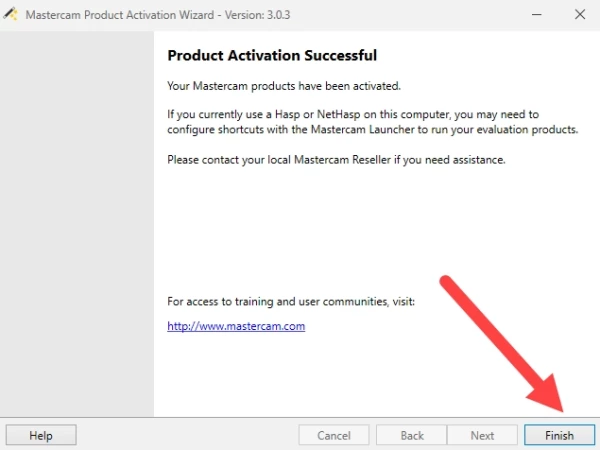Open the http://www.mastercam.com link
This screenshot has width=600, height=450.
click(236, 326)
